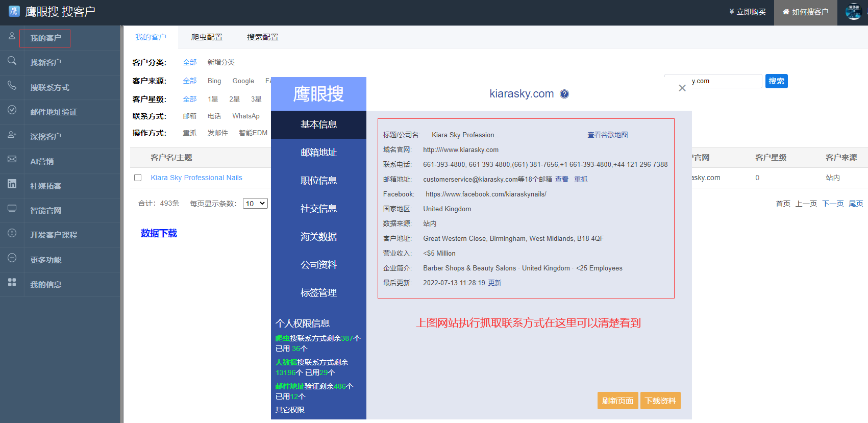Close the kiarasky.com detail popup
The width and height of the screenshot is (868, 423).
click(682, 88)
